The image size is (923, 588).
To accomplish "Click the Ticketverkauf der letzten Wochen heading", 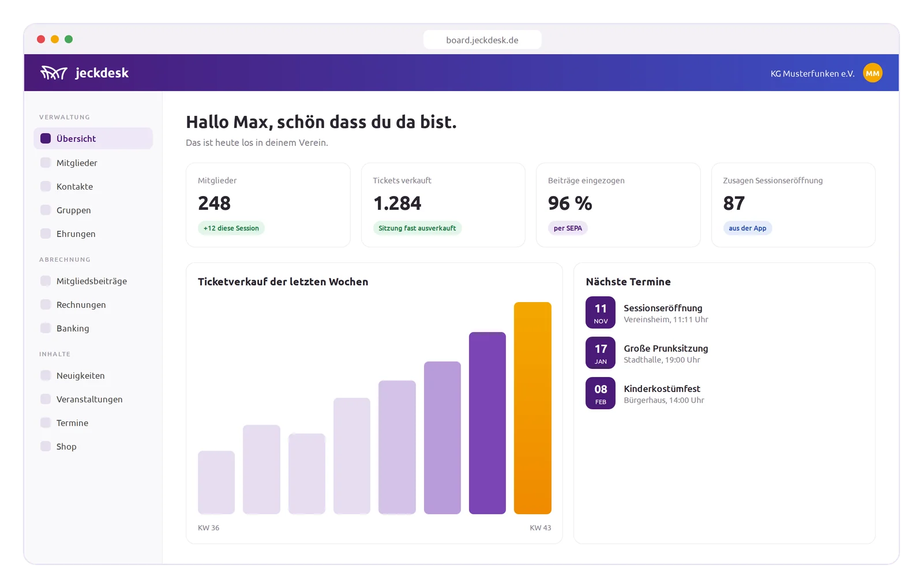I will coord(283,281).
